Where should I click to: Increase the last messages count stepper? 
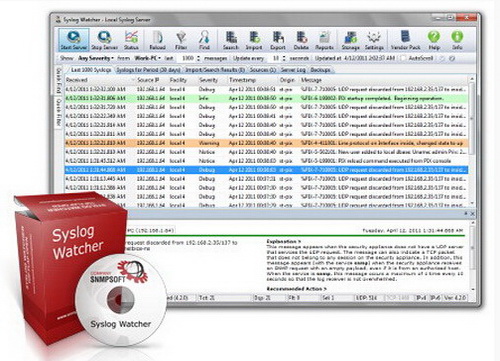pyautogui.click(x=199, y=57)
